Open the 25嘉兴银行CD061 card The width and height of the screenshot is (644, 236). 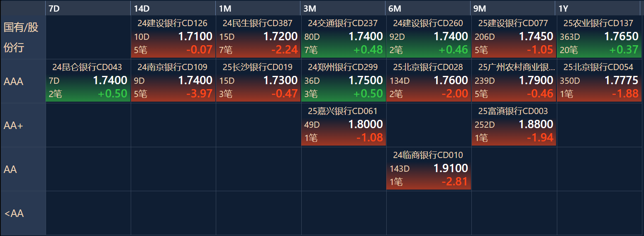(343, 125)
